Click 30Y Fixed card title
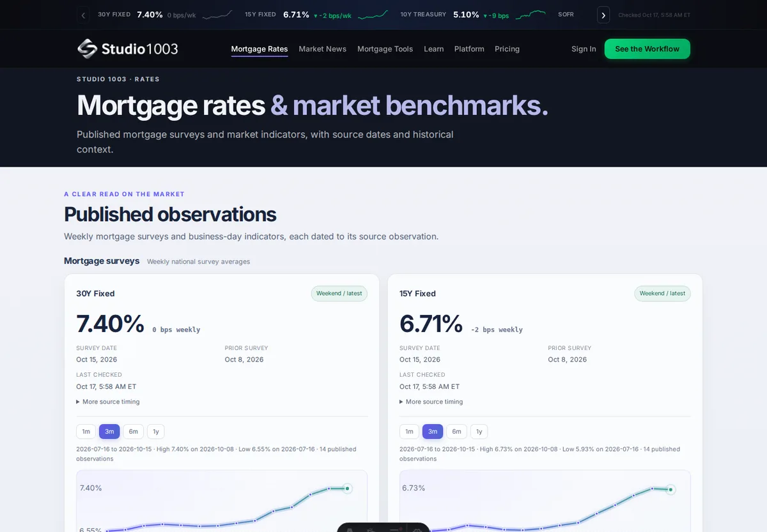This screenshot has height=532, width=767. click(95, 294)
